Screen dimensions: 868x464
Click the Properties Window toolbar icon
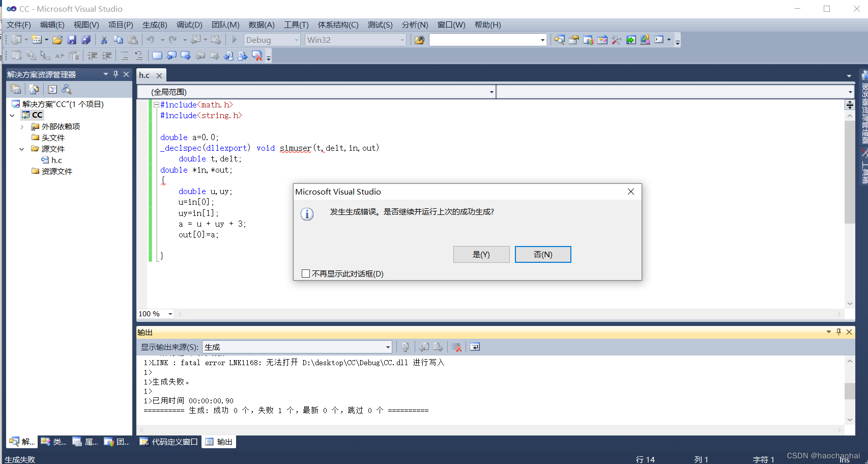[574, 40]
